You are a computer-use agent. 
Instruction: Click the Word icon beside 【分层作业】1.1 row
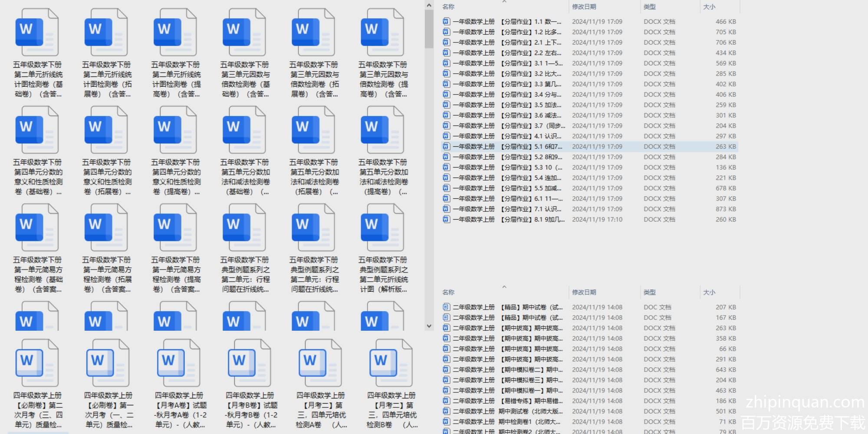click(x=446, y=21)
